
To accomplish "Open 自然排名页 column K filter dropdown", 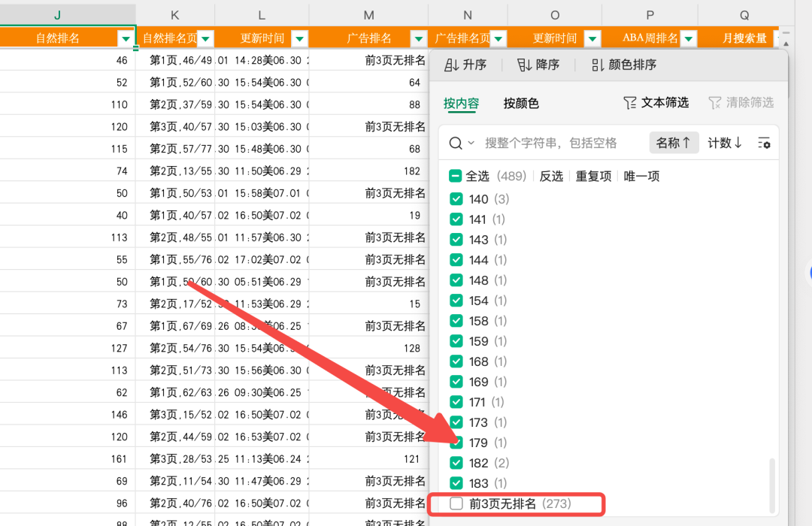I will point(205,38).
